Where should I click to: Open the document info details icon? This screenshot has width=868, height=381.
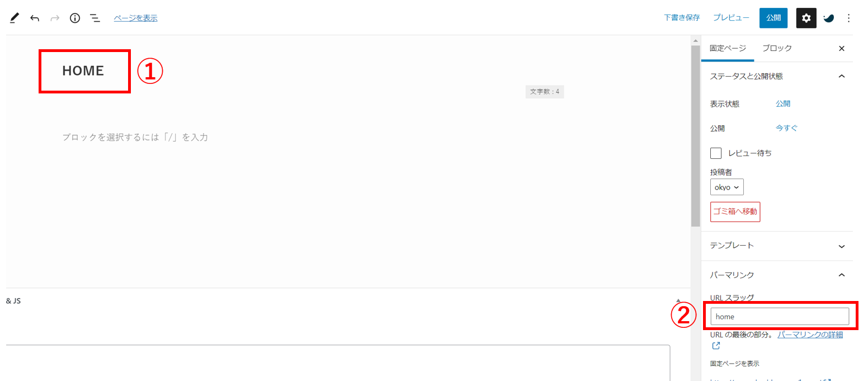75,18
